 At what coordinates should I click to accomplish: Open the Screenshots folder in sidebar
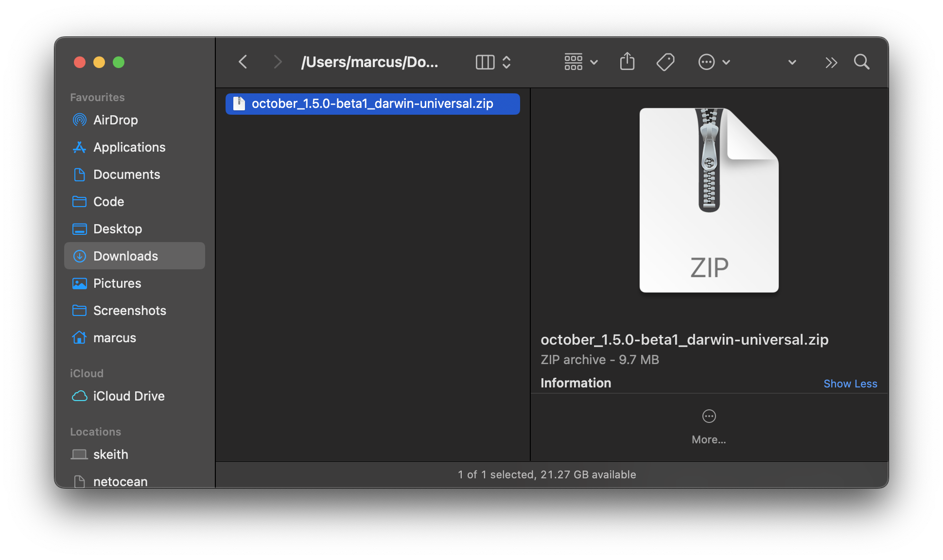(129, 311)
